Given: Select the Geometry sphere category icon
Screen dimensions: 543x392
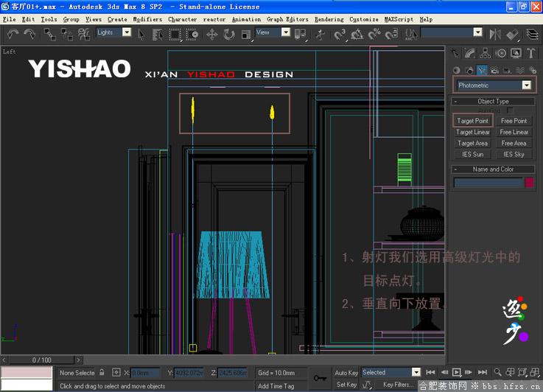Looking at the screenshot, I should 456,70.
